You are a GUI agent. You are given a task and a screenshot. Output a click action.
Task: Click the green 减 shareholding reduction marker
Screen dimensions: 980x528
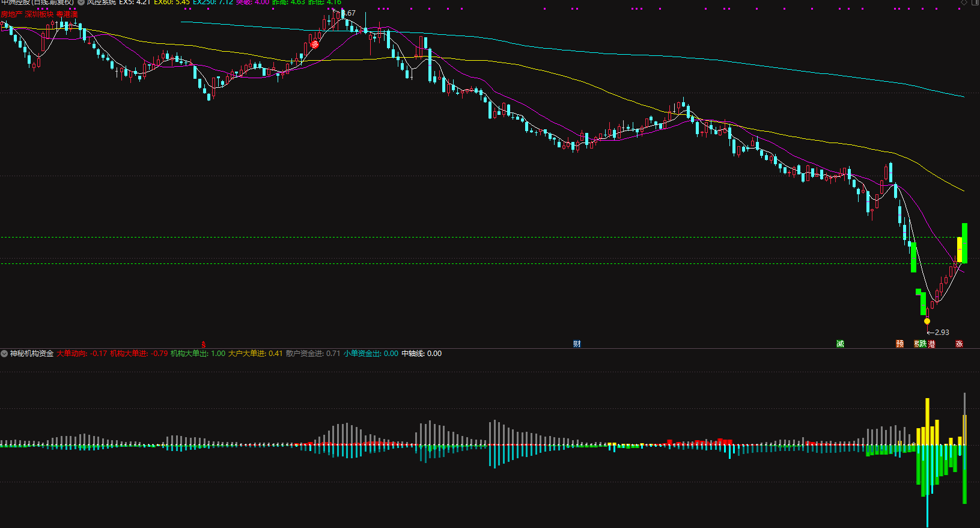[x=840, y=344]
